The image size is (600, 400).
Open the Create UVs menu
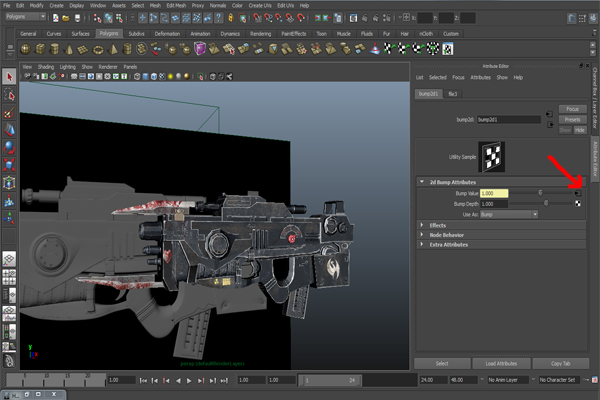[260, 5]
